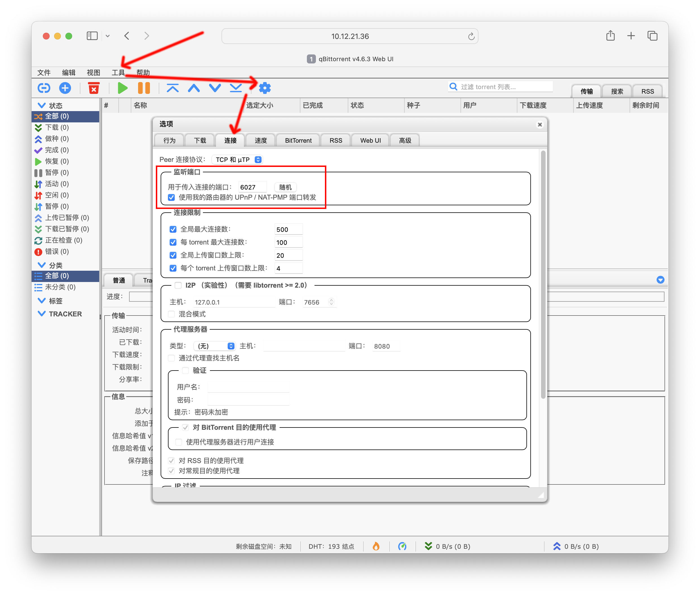Select the 正在检查 (0) filter
This screenshot has width=700, height=595.
coord(65,240)
